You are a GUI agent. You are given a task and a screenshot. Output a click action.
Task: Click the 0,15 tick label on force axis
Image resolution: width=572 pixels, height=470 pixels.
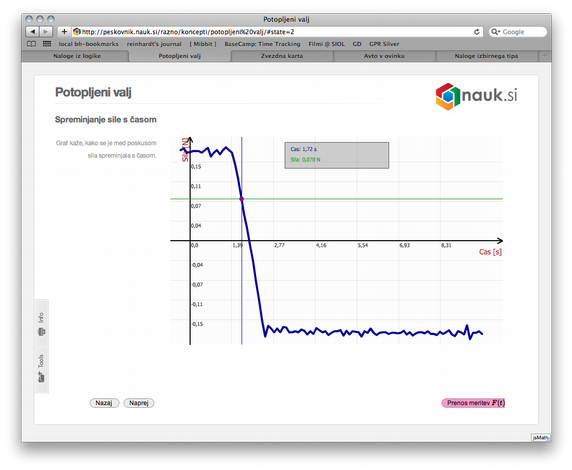tap(196, 166)
